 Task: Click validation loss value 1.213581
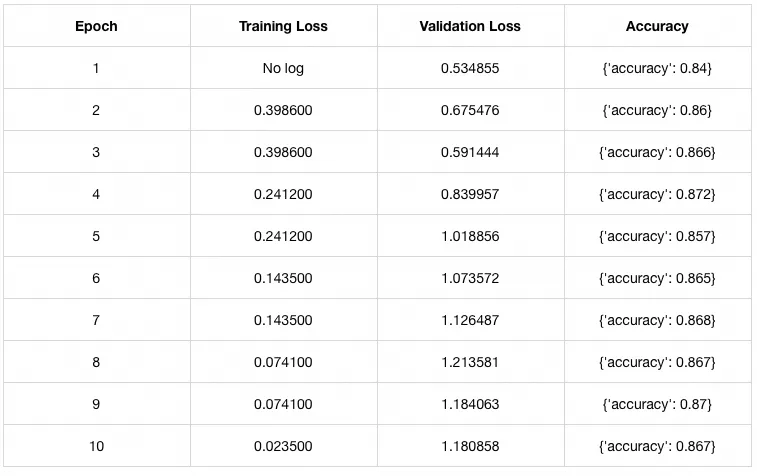click(x=470, y=362)
